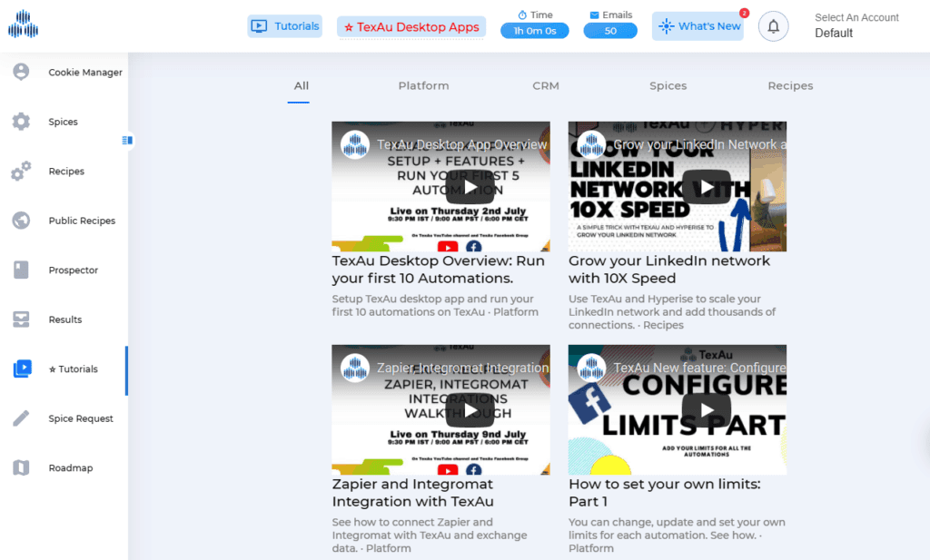Screen dimensions: 930x560
Task: Click the Roadmap map icon
Action: point(21,467)
